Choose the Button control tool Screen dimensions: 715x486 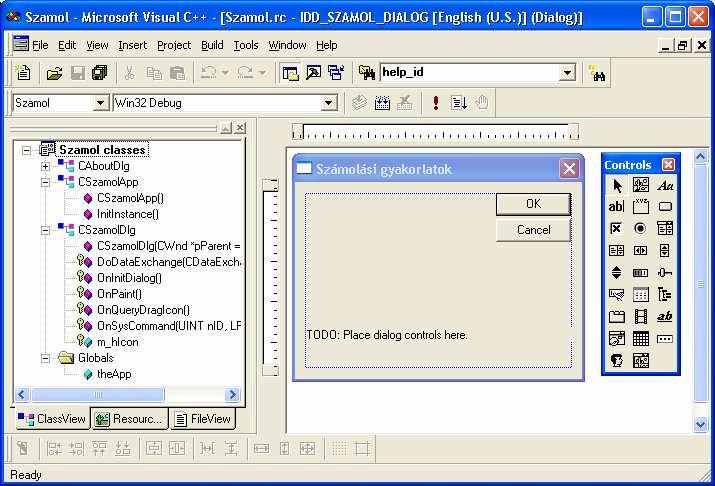click(665, 207)
